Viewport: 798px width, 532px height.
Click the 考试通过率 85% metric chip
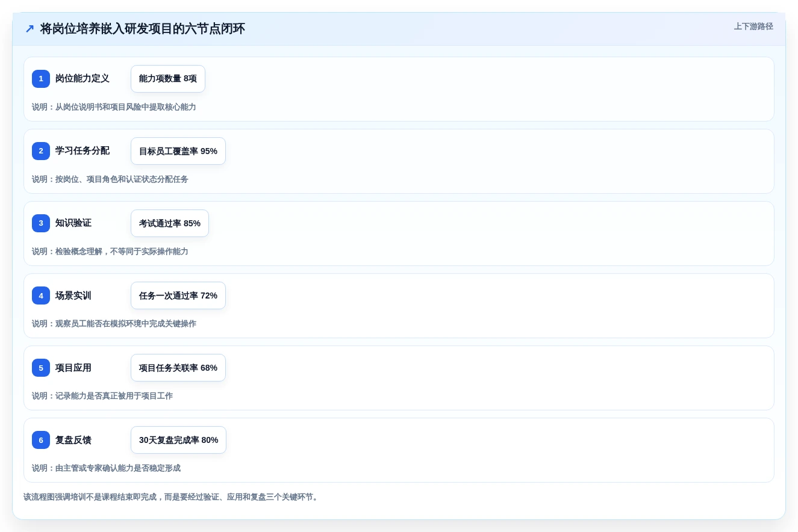coord(170,223)
